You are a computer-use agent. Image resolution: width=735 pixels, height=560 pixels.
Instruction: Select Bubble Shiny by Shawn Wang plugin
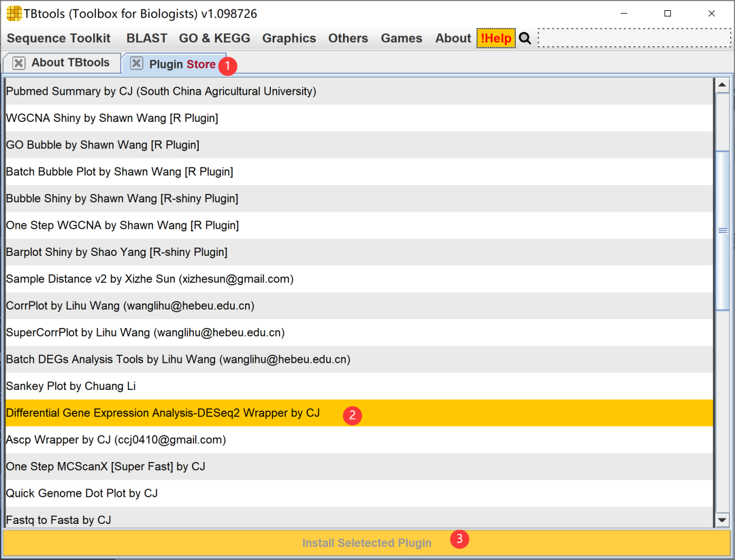pyautogui.click(x=359, y=198)
